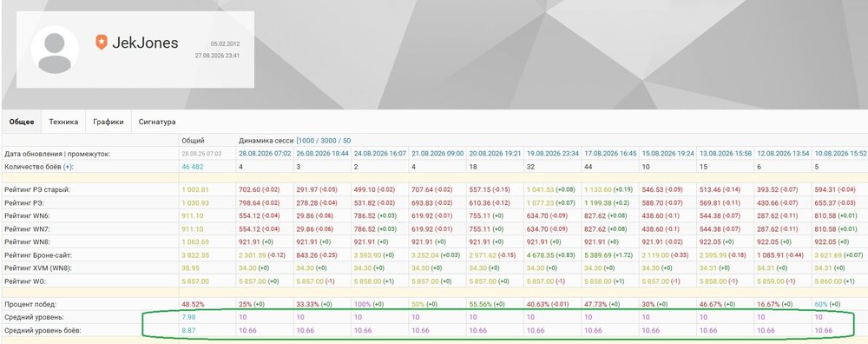Image resolution: width=868 pixels, height=344 pixels.
Task: Click the timestamp 27.08.2026 23:41
Action: 218,56
